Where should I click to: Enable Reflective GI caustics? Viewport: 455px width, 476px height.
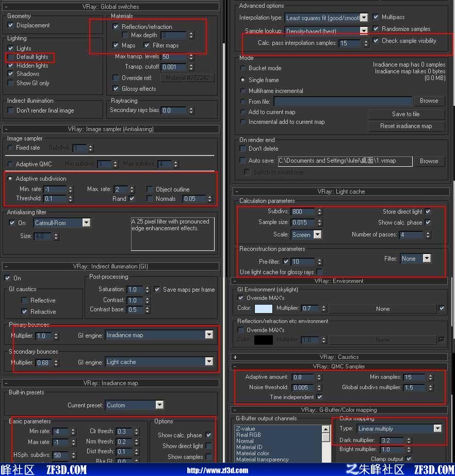coord(24,300)
